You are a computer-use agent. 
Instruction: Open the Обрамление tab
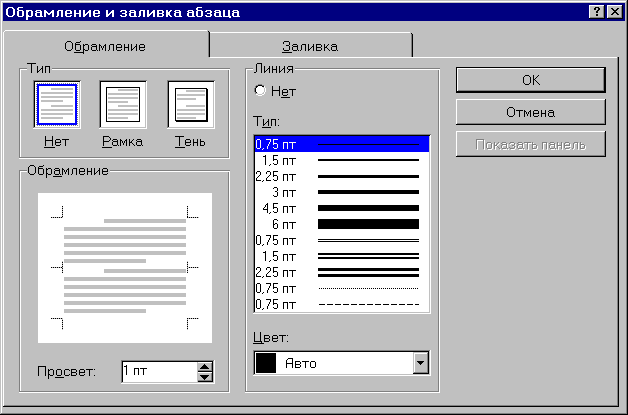click(105, 46)
